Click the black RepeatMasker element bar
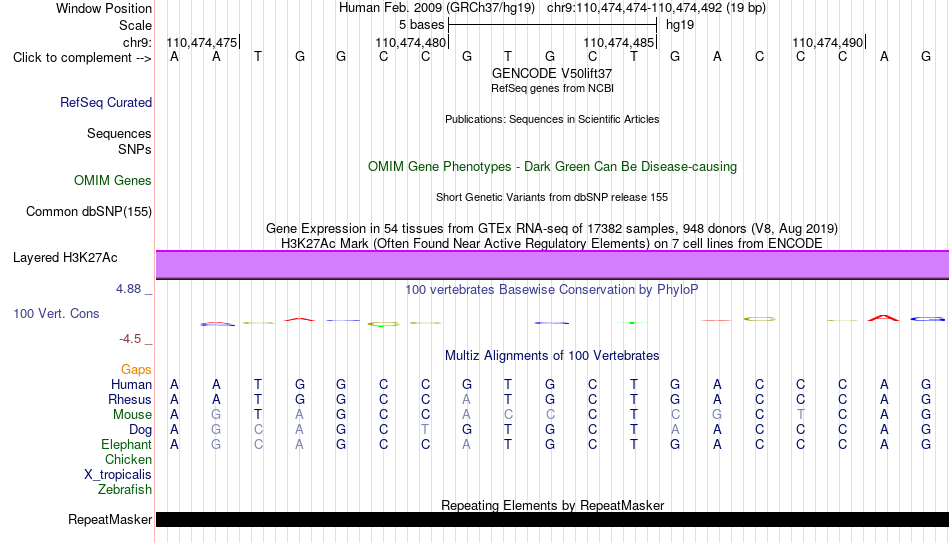Viewport: 950px width, 543px height. 552,519
